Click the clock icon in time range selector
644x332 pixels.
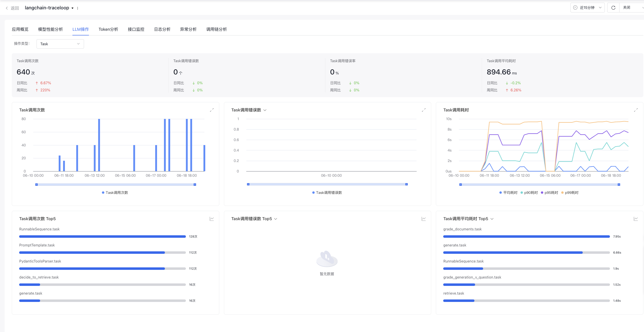click(x=575, y=8)
